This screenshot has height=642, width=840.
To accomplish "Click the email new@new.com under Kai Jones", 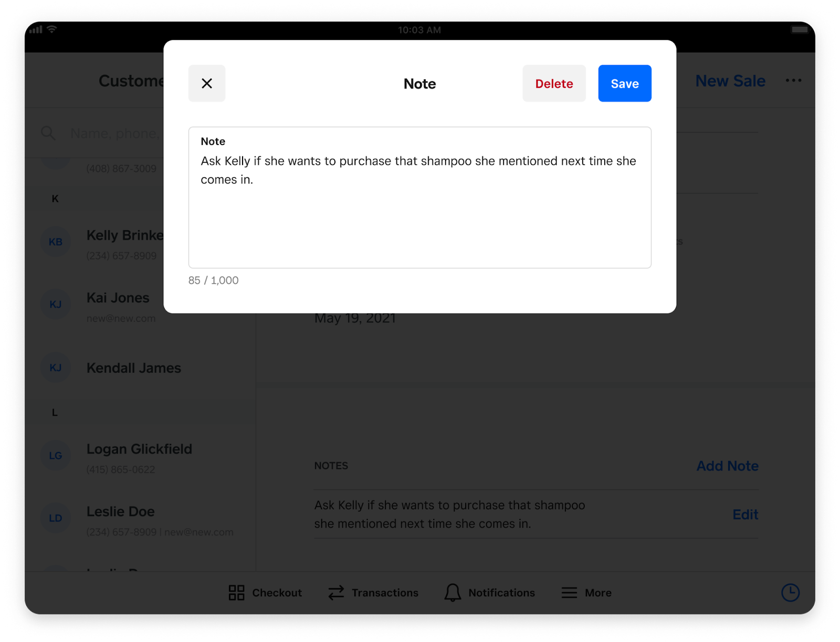I will [121, 318].
